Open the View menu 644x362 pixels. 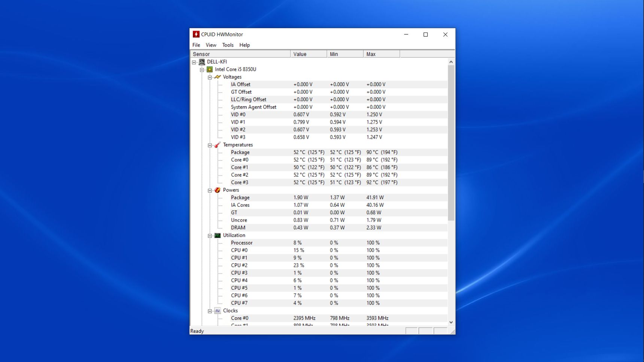click(x=211, y=45)
